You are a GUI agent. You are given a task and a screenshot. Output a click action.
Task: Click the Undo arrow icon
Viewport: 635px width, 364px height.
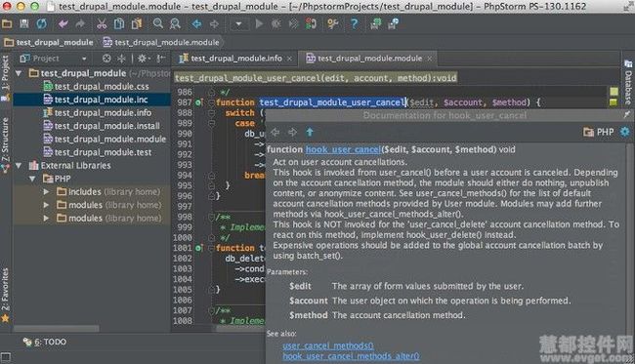click(x=63, y=23)
